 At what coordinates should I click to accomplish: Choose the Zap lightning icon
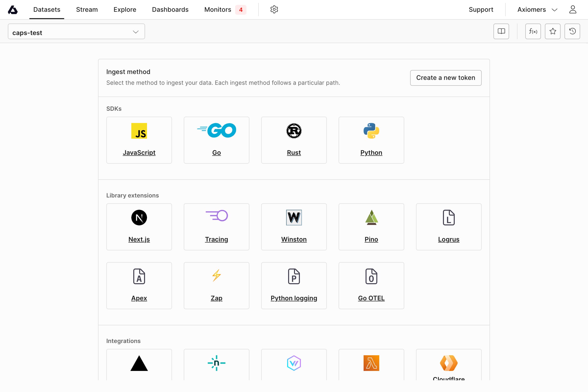coord(217,275)
